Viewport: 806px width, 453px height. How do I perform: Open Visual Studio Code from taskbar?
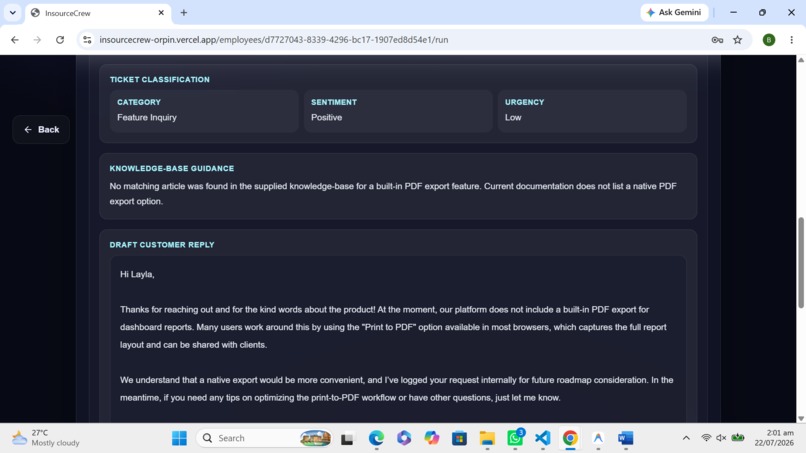point(543,438)
